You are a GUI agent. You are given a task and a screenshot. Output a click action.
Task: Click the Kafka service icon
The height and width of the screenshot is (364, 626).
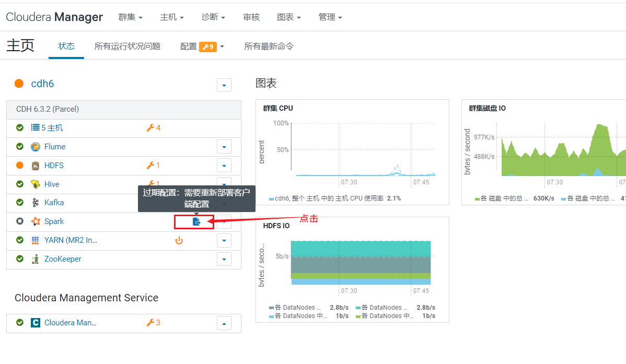36,203
